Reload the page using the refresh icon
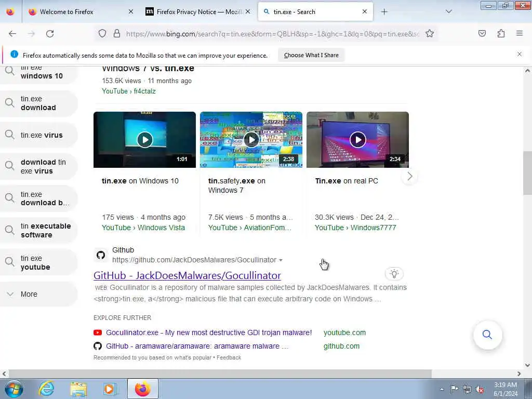The image size is (532, 399). click(50, 34)
